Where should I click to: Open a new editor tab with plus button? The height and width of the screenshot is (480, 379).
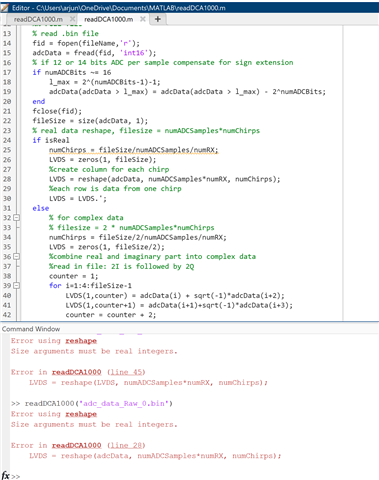(x=158, y=19)
